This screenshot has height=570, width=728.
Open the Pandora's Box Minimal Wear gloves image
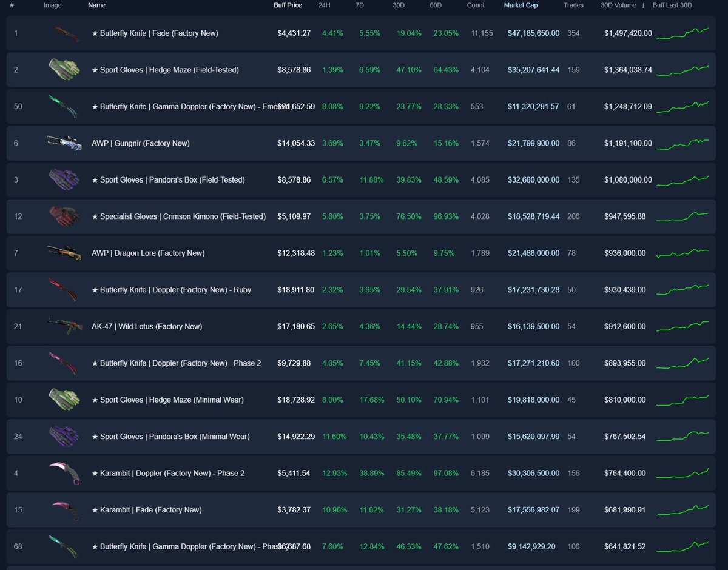(x=64, y=437)
